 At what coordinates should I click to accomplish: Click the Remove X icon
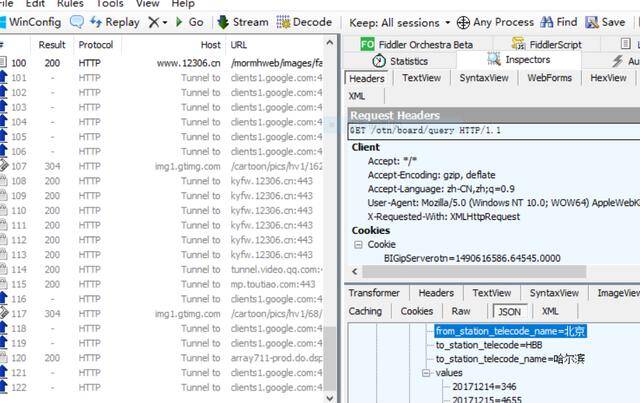pyautogui.click(x=153, y=22)
